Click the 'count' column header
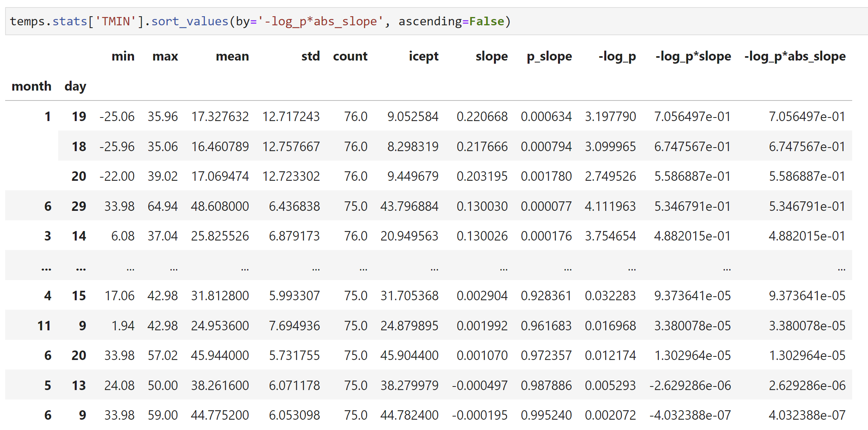This screenshot has width=868, height=430. pyautogui.click(x=350, y=56)
